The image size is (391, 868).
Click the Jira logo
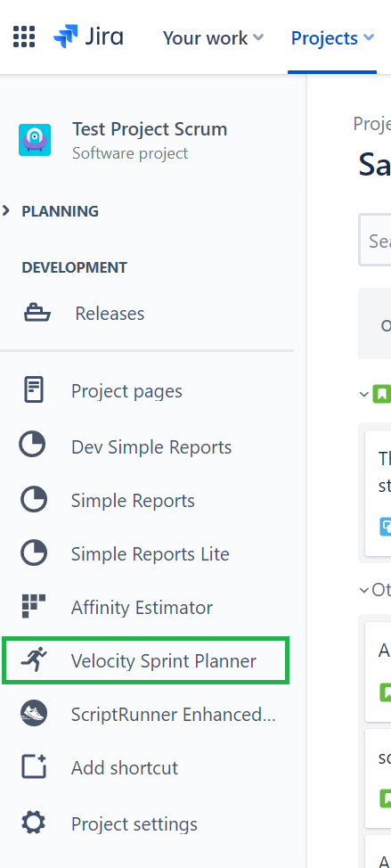(88, 37)
